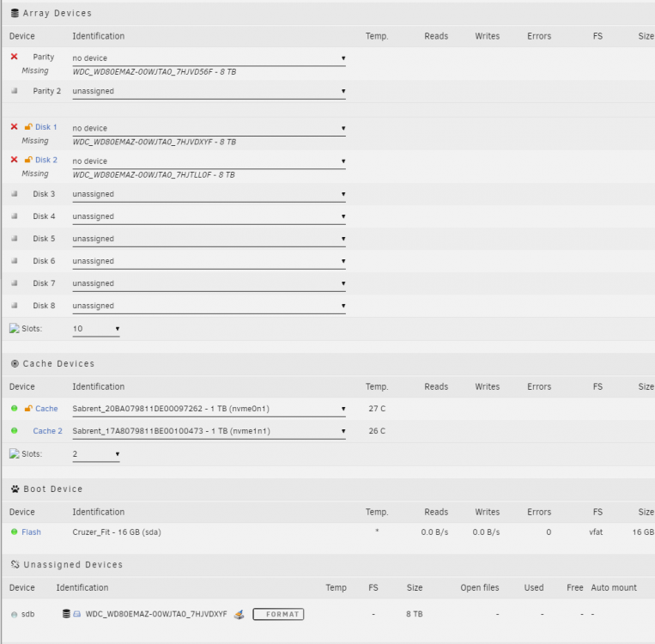Screen dimensions: 655x644
Task: Click the Unassigned Devices section icon
Action: coord(15,564)
